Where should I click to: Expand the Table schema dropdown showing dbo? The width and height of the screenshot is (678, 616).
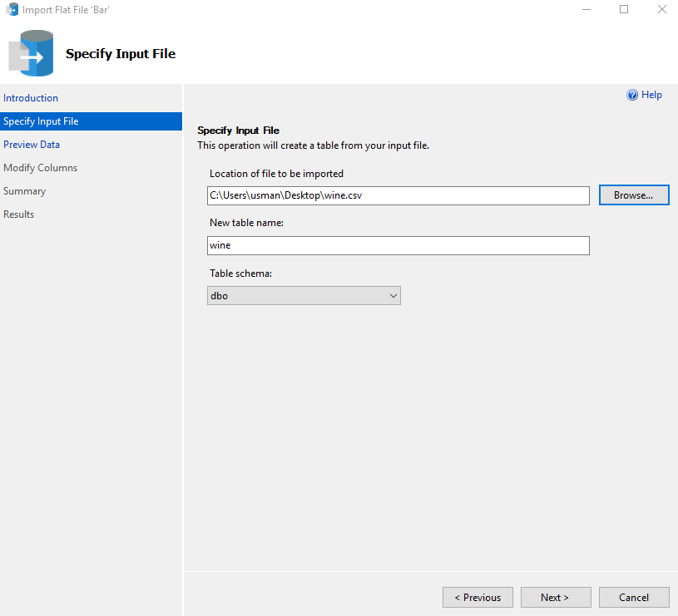(304, 296)
